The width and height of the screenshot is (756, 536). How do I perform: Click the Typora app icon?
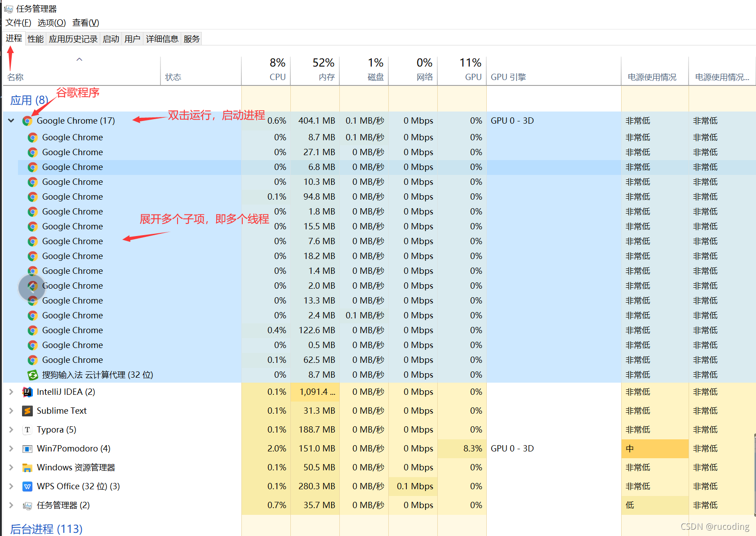pyautogui.click(x=27, y=430)
